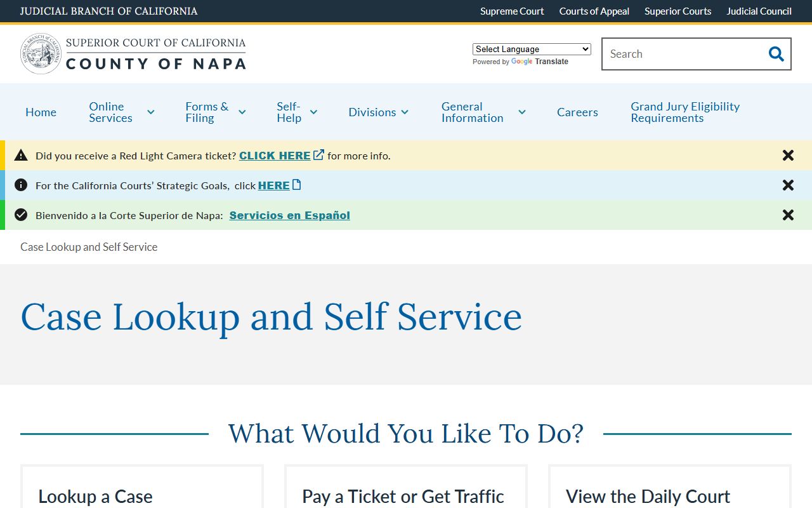This screenshot has width=812, height=508.
Task: Open Servicios en Español link
Action: pyautogui.click(x=289, y=215)
